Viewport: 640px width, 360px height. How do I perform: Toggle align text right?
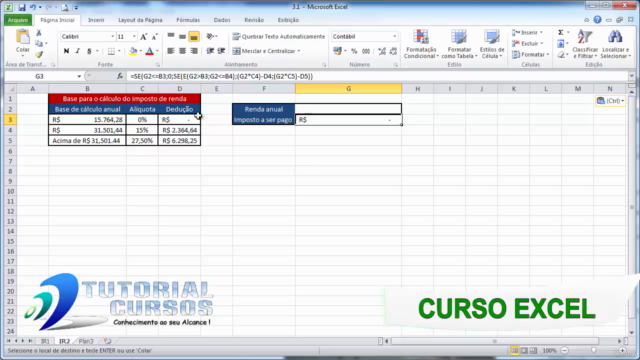pyautogui.click(x=194, y=51)
